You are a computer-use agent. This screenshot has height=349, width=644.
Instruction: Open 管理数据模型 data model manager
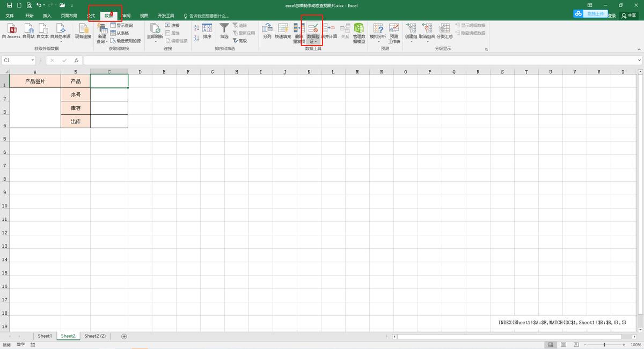point(359,32)
